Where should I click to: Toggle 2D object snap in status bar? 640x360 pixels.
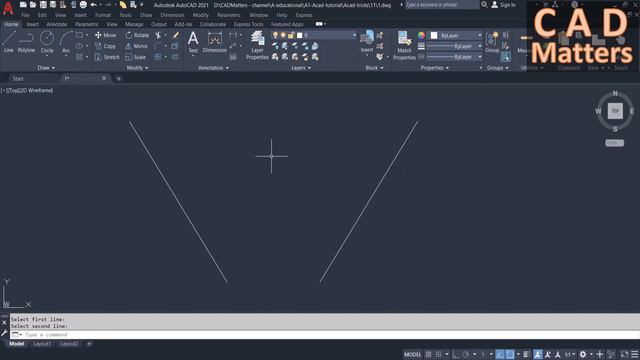click(510, 354)
